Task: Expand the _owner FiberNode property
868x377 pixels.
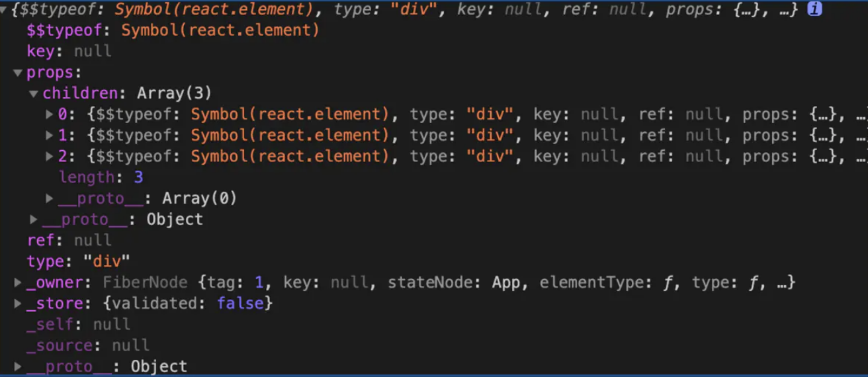Action: (x=18, y=283)
